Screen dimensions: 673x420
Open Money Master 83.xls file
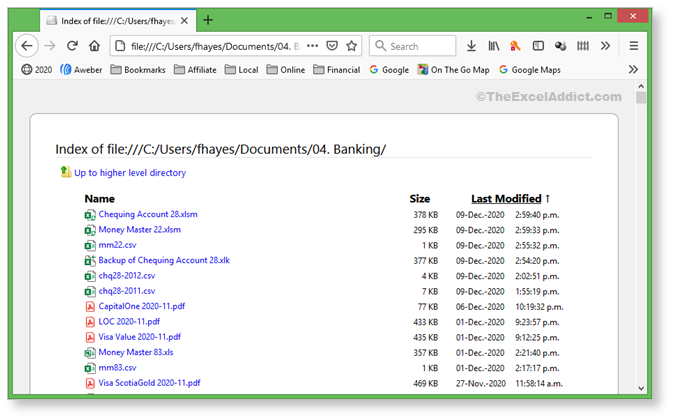136,352
